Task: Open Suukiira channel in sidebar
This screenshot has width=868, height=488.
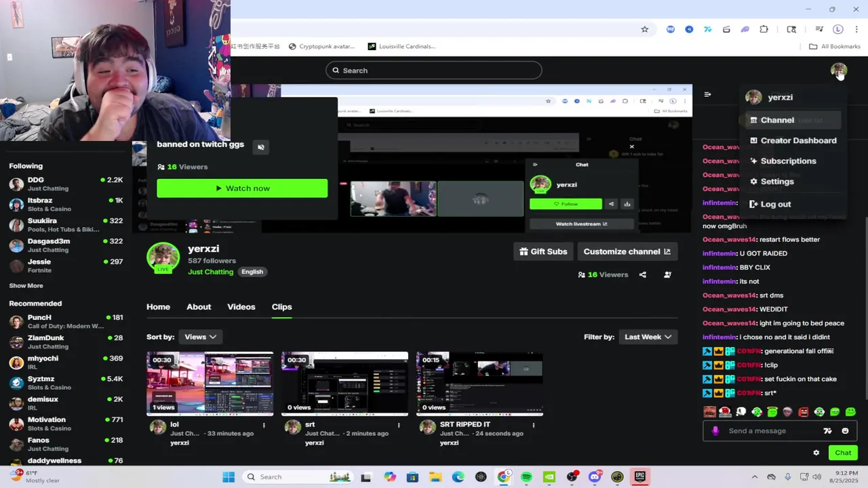Action: click(x=66, y=225)
